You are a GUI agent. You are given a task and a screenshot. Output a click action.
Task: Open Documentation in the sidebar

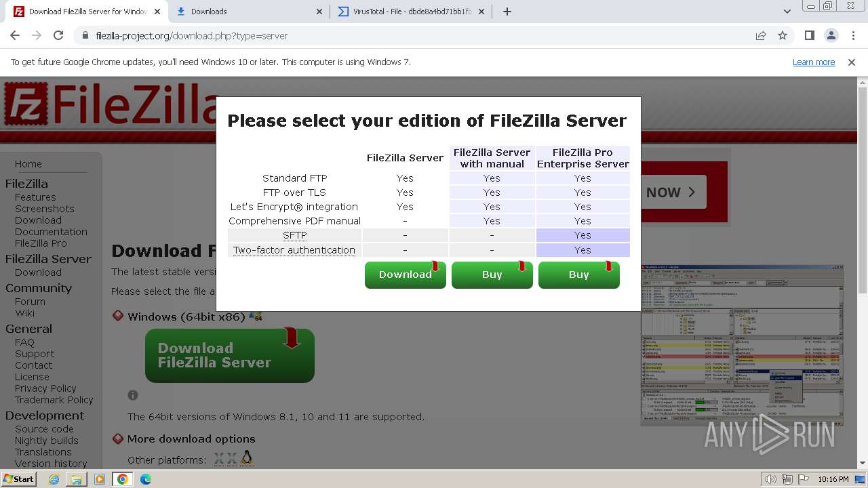(51, 232)
